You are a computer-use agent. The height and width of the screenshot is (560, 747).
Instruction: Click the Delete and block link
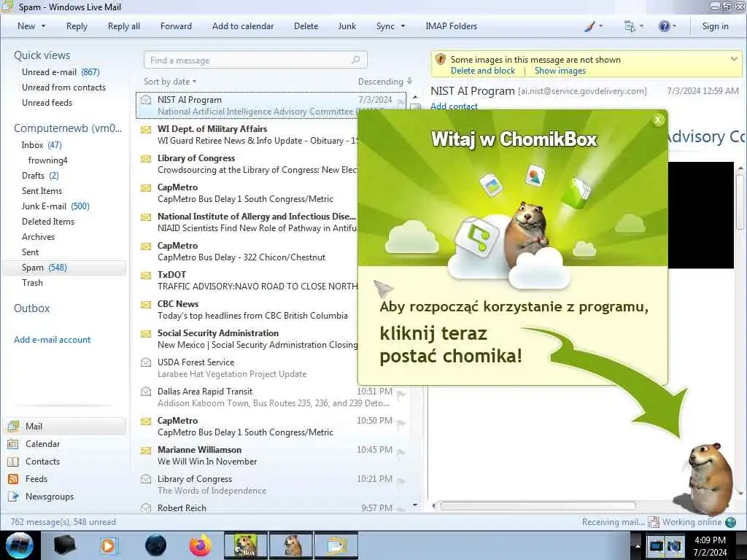point(483,71)
